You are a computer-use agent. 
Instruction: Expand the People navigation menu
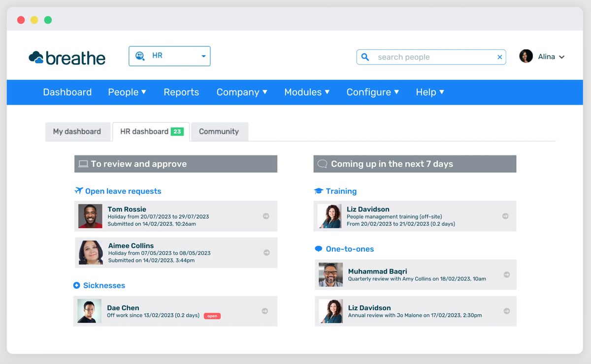[127, 92]
